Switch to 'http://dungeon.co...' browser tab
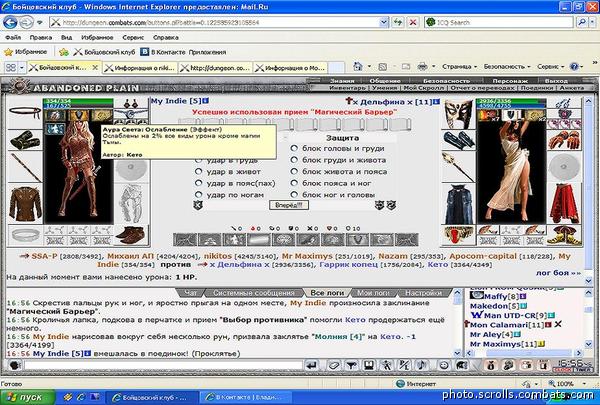The image size is (600, 405). click(x=215, y=68)
